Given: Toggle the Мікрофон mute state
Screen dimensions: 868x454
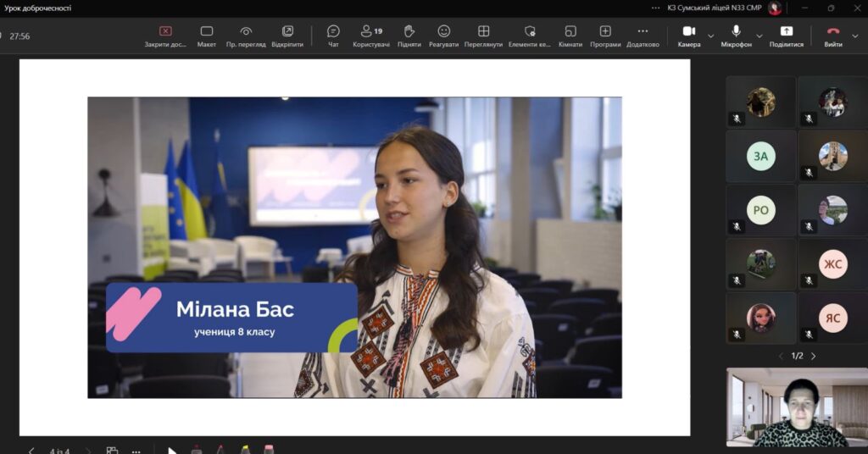Looking at the screenshot, I should click(x=736, y=36).
